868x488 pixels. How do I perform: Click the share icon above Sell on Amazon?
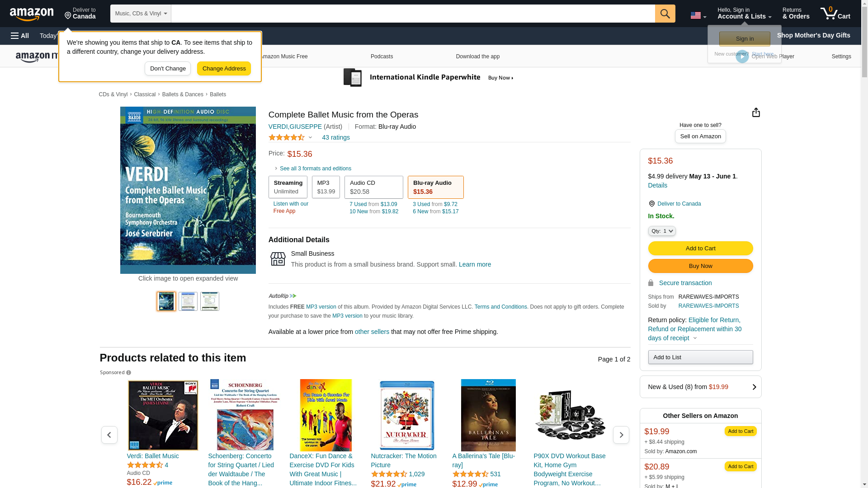(x=756, y=113)
